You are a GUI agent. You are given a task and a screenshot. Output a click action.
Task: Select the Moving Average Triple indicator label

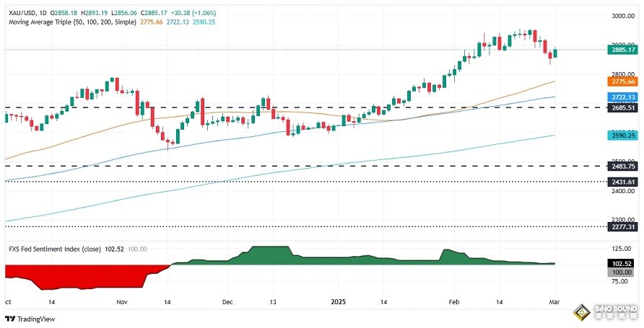[x=72, y=22]
